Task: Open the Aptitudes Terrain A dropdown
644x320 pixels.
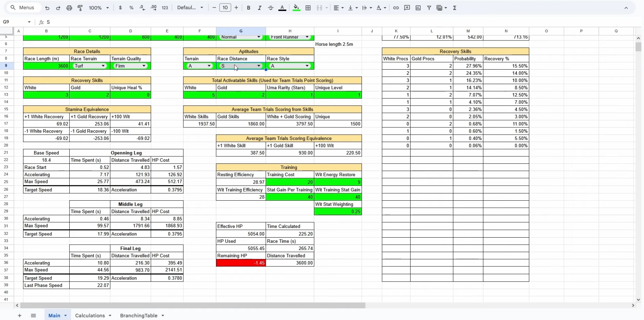Action: (200, 66)
